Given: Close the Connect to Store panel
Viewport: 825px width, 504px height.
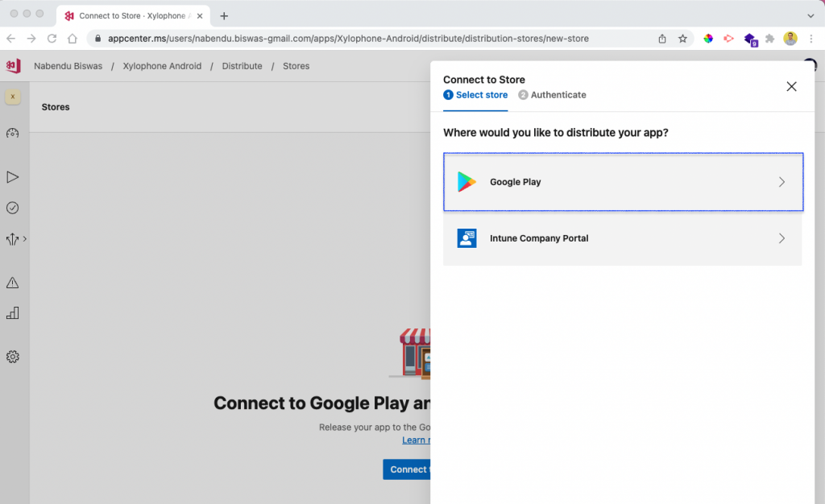Looking at the screenshot, I should click(791, 87).
